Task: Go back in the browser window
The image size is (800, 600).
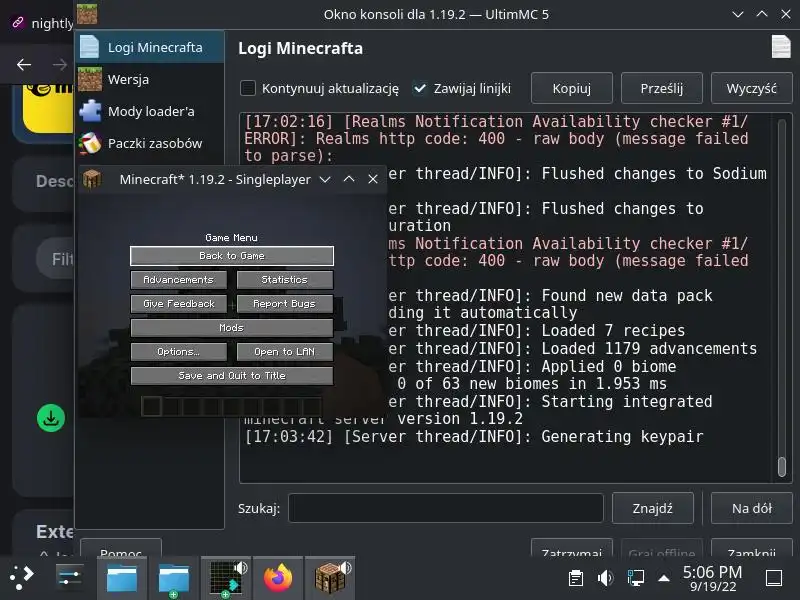Action: pyautogui.click(x=24, y=64)
